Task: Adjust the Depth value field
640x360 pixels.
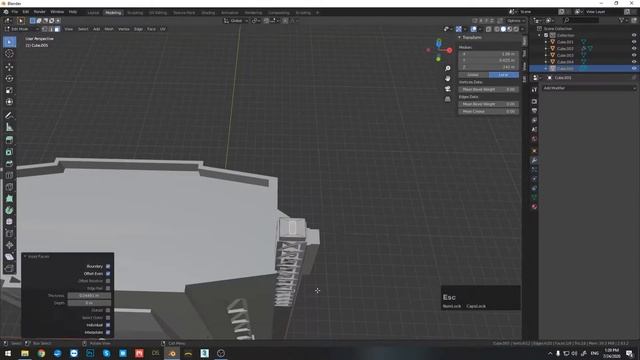Action: (x=89, y=303)
